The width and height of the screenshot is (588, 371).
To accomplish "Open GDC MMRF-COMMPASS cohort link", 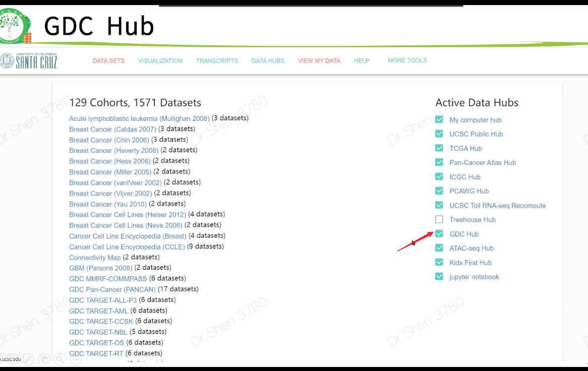I will point(108,279).
